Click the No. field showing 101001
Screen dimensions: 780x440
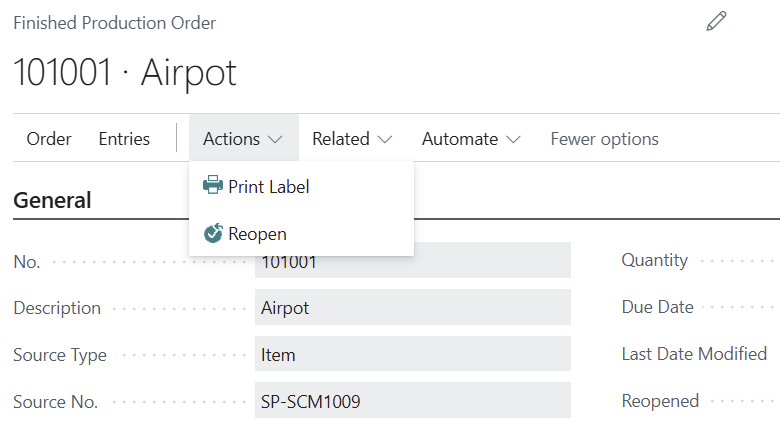(x=412, y=261)
